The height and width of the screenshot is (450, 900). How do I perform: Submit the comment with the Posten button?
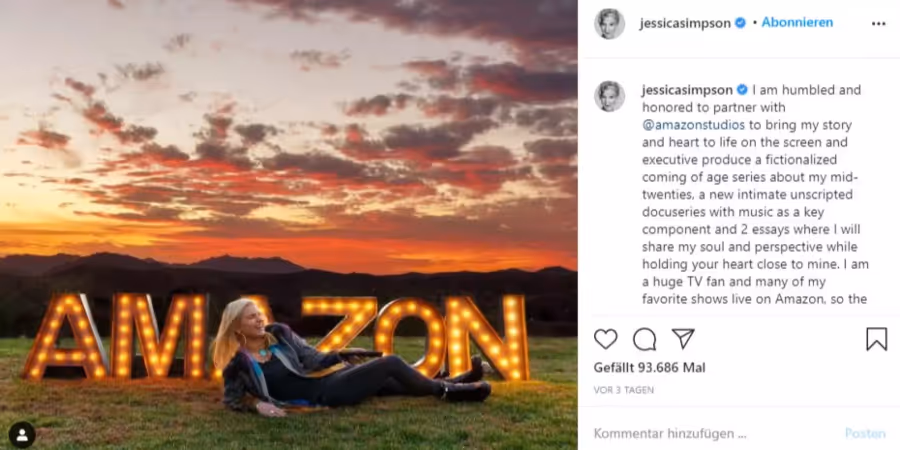point(865,433)
